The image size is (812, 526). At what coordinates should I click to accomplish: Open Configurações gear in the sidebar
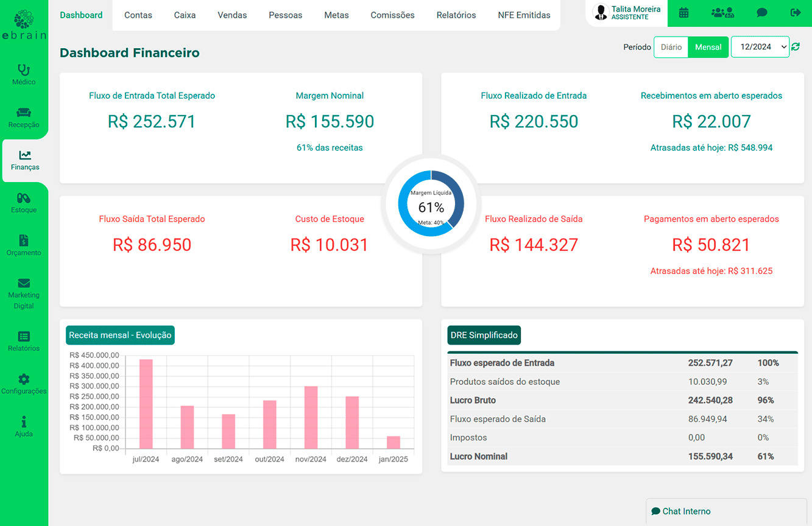[24, 384]
